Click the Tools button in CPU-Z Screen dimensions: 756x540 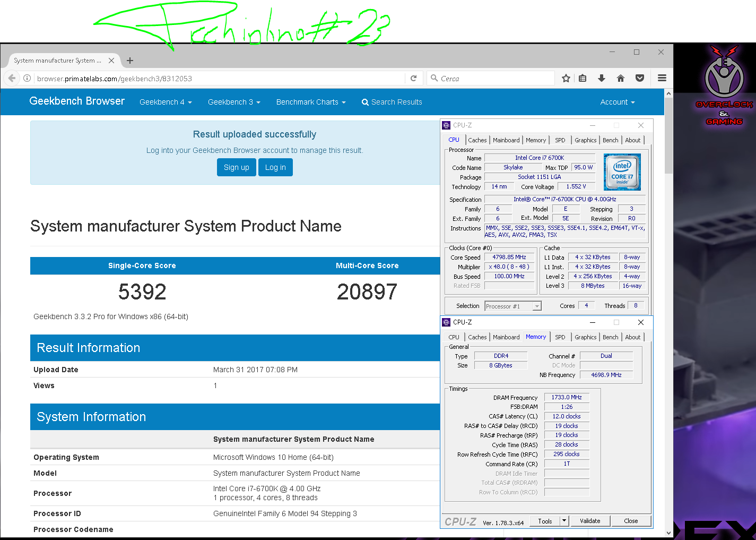pyautogui.click(x=545, y=521)
